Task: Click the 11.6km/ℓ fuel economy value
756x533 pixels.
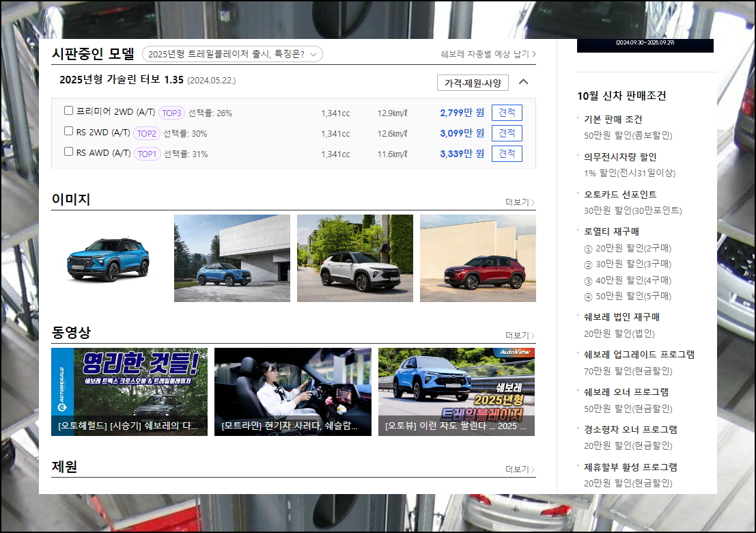Action: pos(392,154)
